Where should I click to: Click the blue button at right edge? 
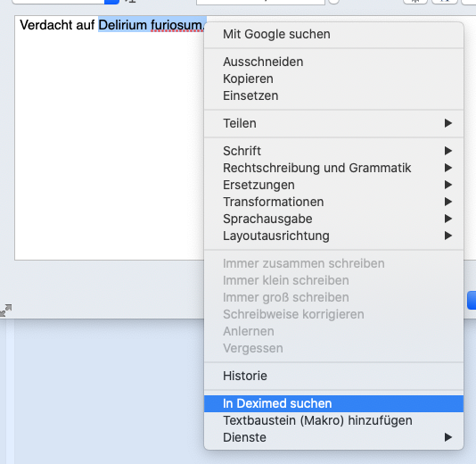point(472,300)
